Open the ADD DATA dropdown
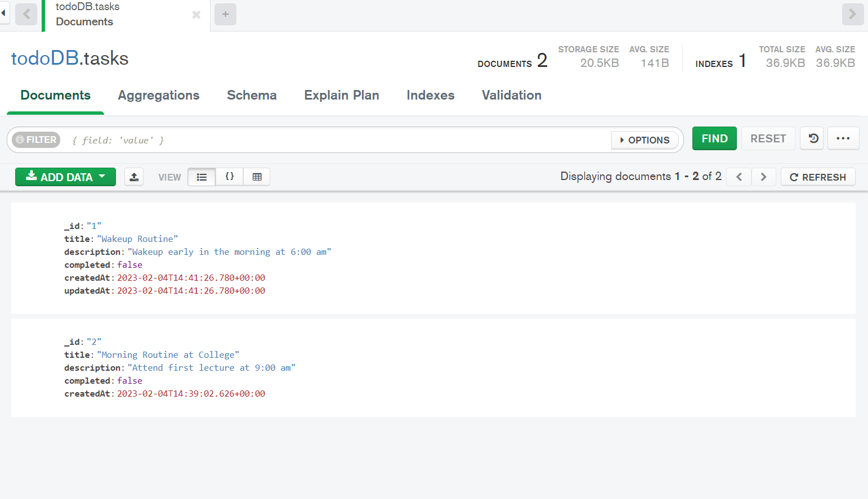Image resolution: width=868 pixels, height=499 pixels. [65, 177]
